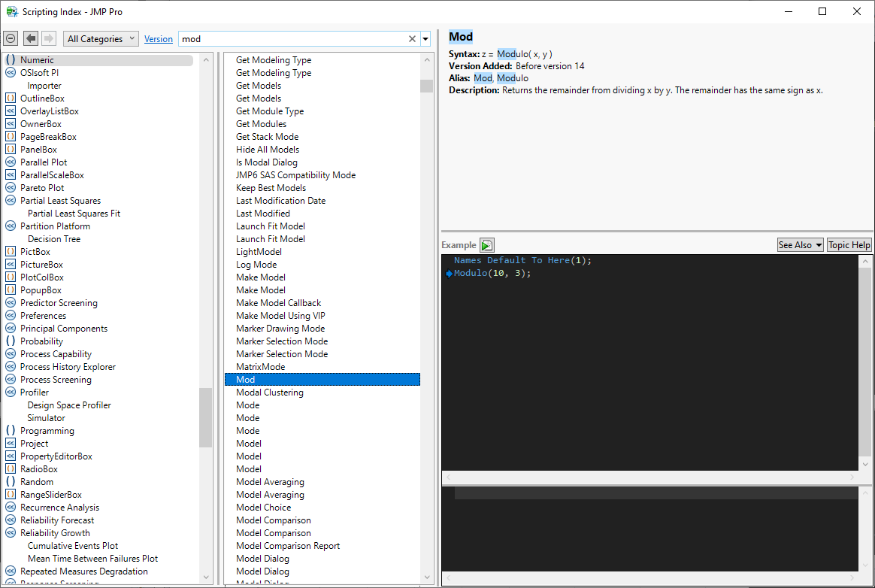The image size is (875, 588).
Task: Run the Example script via green run icon
Action: click(486, 244)
